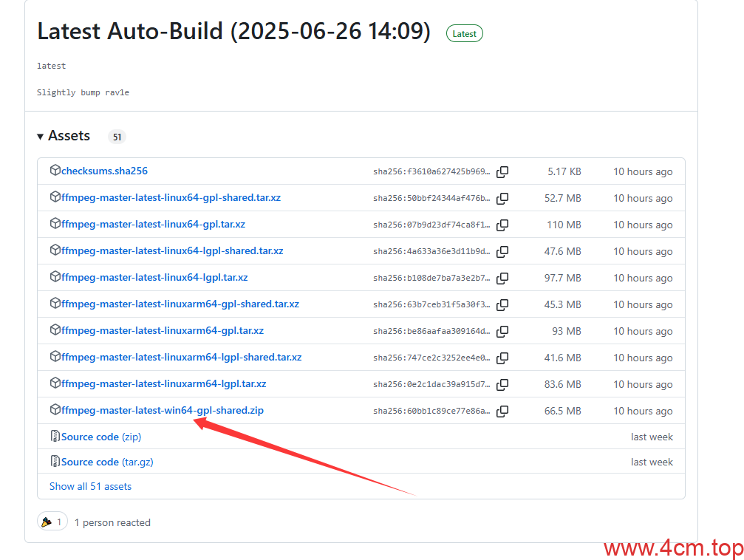Select hash text sha256:f3610a627425b969…
The height and width of the screenshot is (560, 744).
click(x=431, y=172)
